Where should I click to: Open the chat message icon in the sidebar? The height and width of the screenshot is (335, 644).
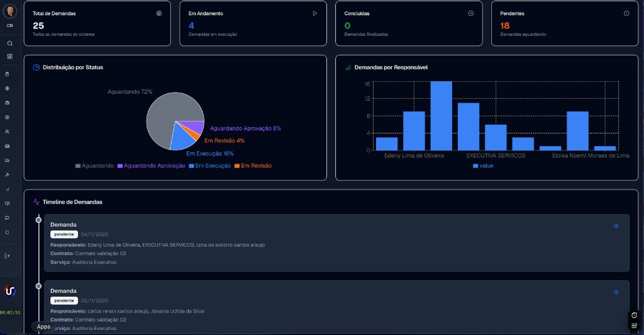(7, 218)
